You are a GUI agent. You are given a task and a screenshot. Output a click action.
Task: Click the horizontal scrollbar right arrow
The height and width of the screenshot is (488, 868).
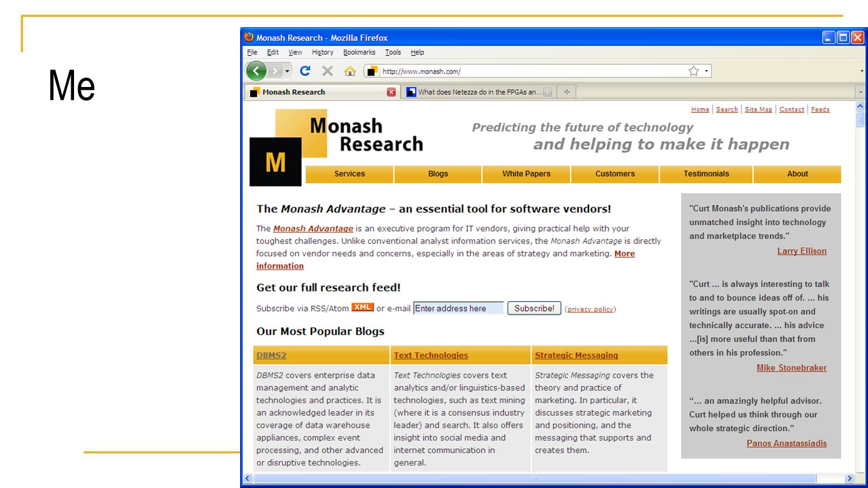click(849, 478)
